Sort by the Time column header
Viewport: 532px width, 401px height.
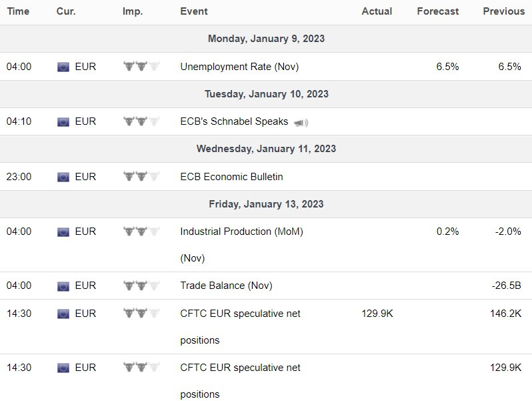point(18,11)
